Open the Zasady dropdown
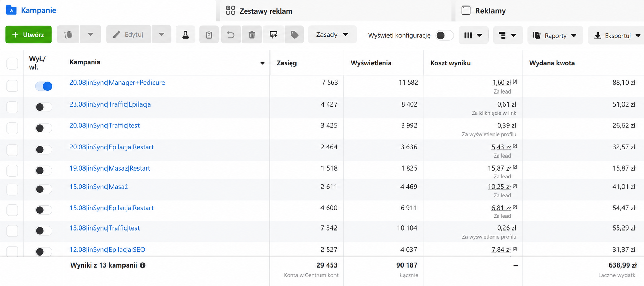The width and height of the screenshot is (644, 286). point(332,35)
